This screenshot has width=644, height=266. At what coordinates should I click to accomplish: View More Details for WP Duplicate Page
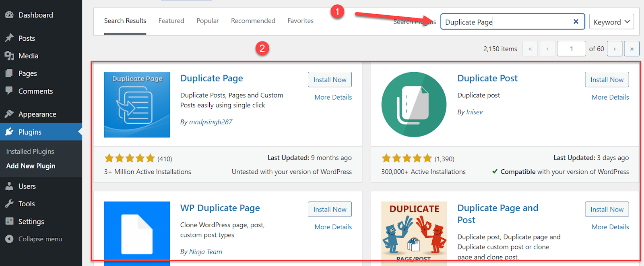333,227
